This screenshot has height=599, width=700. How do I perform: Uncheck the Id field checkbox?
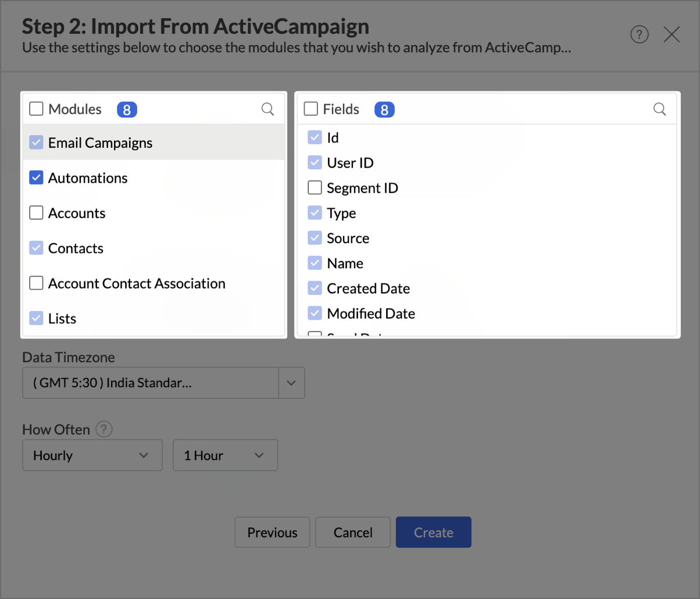click(x=315, y=138)
